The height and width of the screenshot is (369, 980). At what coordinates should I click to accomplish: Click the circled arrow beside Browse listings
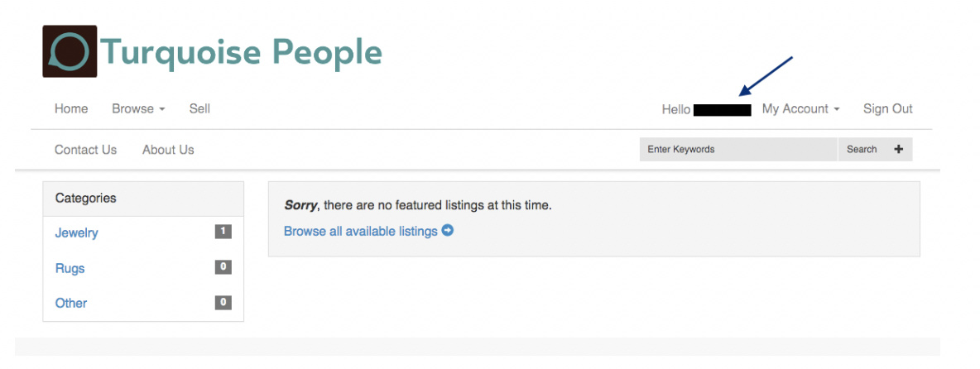click(448, 231)
